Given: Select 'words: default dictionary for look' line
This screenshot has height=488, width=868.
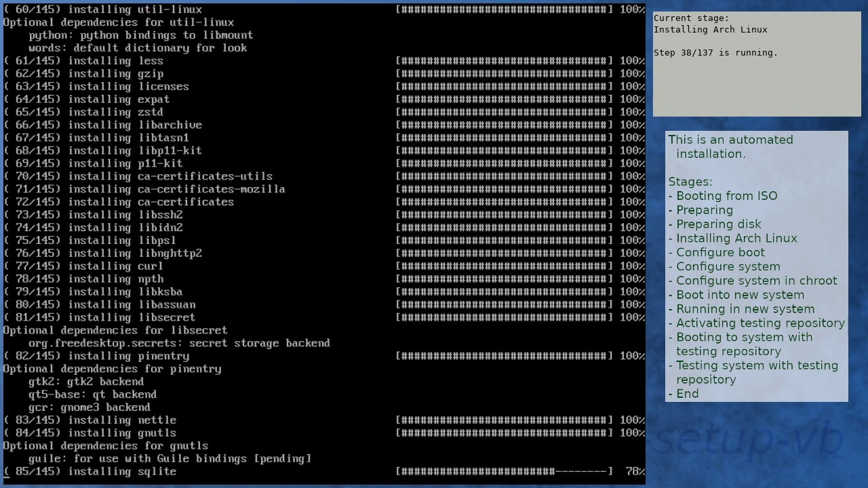Looking at the screenshot, I should point(138,48).
